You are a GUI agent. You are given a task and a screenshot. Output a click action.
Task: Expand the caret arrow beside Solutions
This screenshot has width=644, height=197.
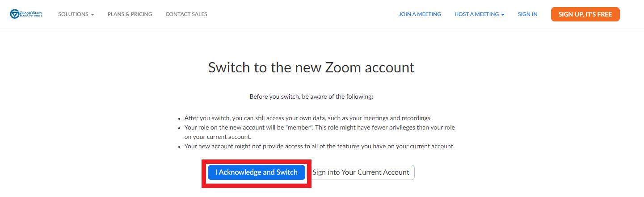[93, 15]
